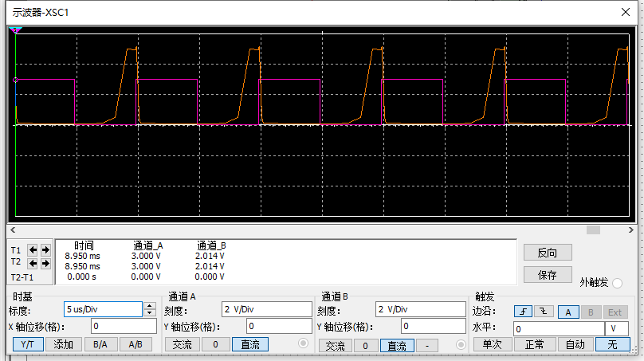Viewport: 644px width, 361px height.
Task: Set Channel B coupling to 直流
Action: 397,346
